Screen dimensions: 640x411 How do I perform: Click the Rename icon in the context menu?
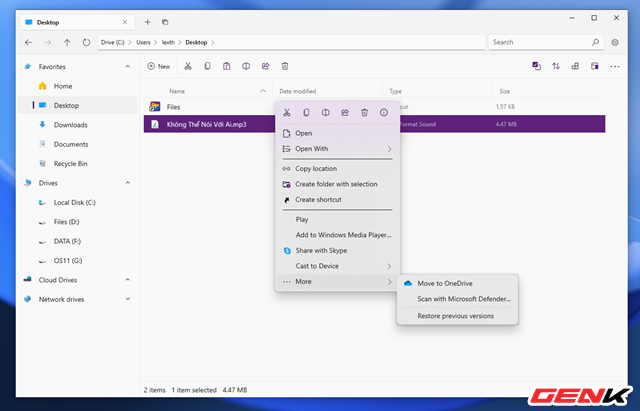pyautogui.click(x=325, y=113)
